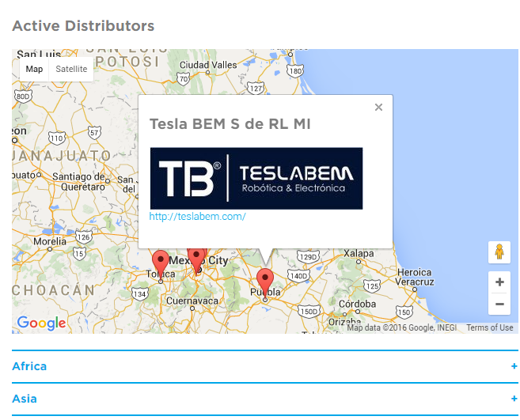This screenshot has height=420, width=520.
Task: Click the Morelia city label
Action: tap(50, 241)
